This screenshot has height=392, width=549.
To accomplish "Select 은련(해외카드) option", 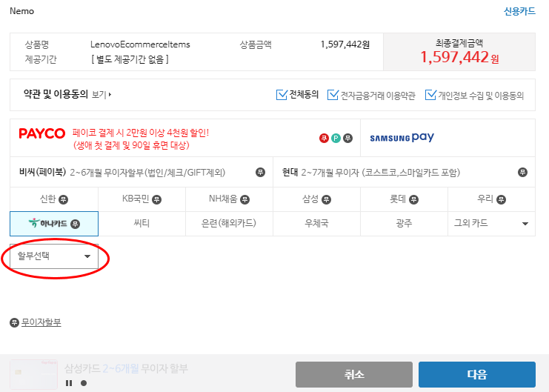I will (x=229, y=224).
